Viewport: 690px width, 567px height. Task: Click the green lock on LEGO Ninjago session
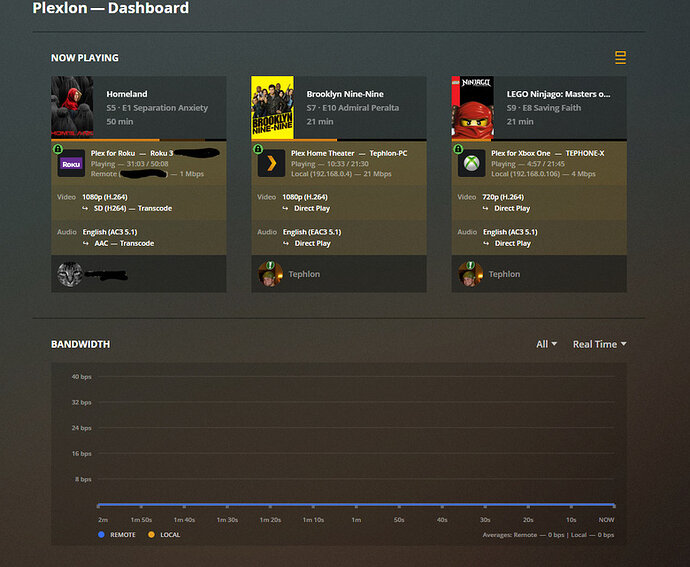[x=458, y=149]
